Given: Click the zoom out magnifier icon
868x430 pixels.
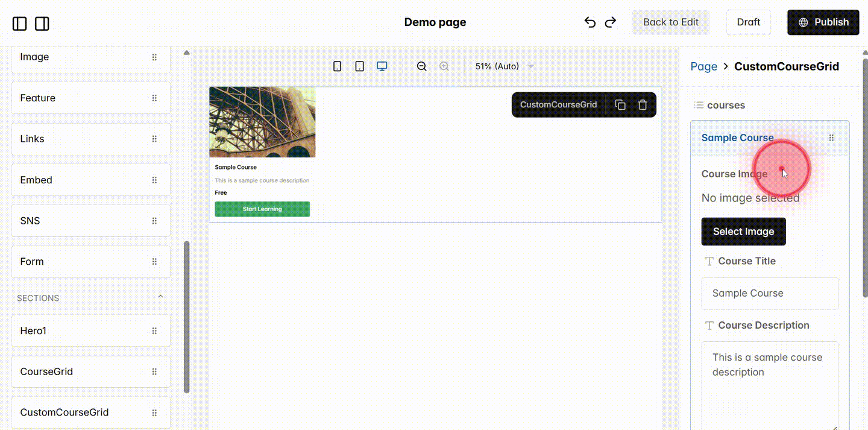Looking at the screenshot, I should (x=421, y=66).
